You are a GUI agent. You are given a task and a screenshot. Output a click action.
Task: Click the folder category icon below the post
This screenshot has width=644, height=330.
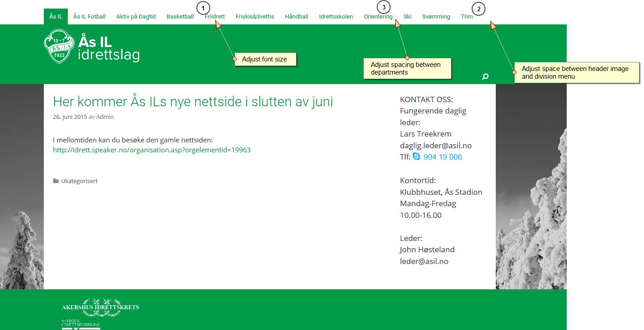(x=56, y=181)
